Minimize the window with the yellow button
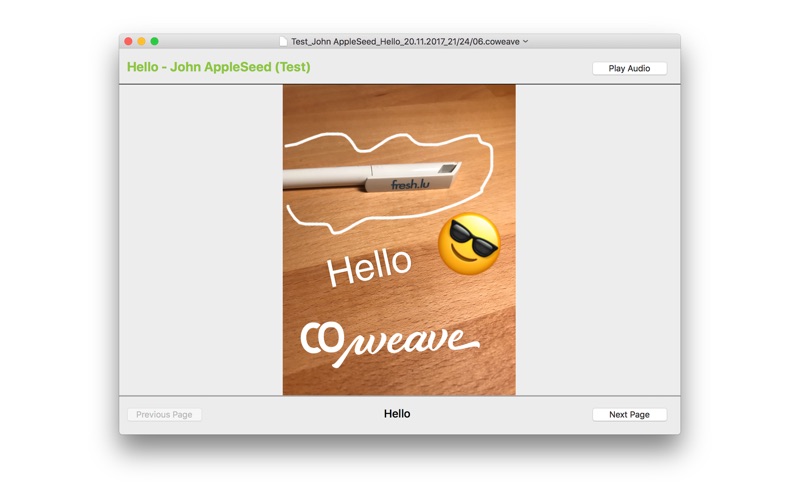This screenshot has height=500, width=800. coord(141,41)
